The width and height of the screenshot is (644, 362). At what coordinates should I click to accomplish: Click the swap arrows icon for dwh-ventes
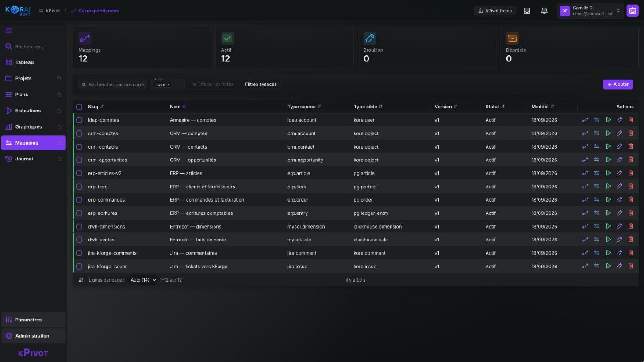pyautogui.click(x=597, y=240)
